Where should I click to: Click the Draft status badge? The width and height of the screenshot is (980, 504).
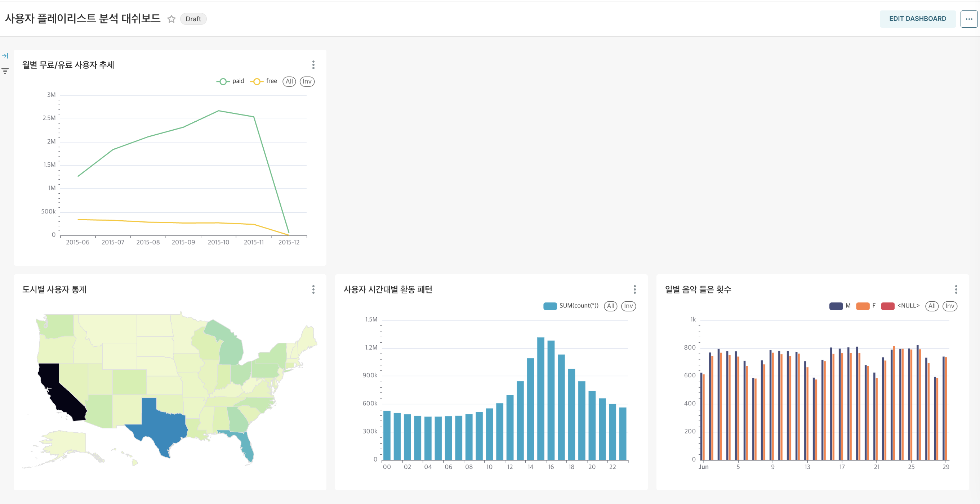coord(193,19)
